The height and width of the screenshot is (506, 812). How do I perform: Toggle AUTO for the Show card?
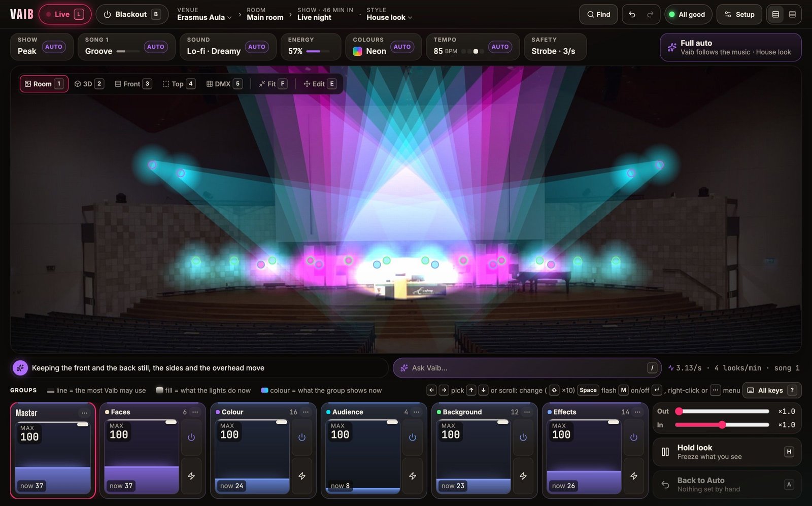(53, 47)
